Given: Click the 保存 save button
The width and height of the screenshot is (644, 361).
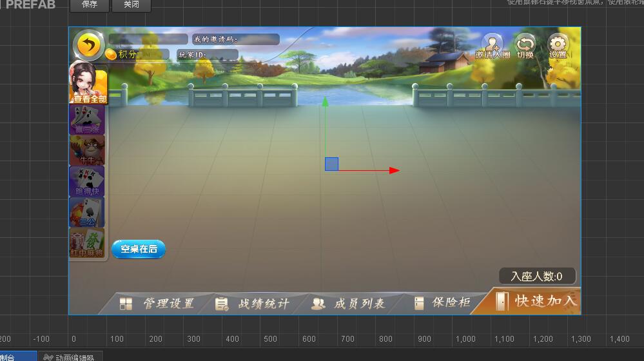Looking at the screenshot, I should point(90,5).
